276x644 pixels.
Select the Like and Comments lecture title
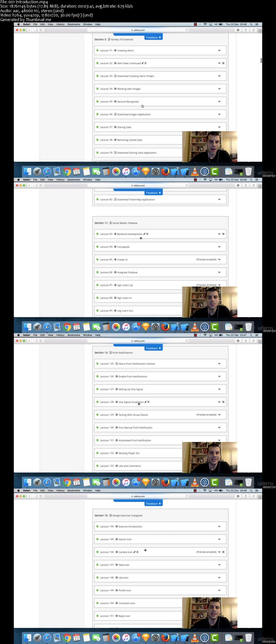130,466
